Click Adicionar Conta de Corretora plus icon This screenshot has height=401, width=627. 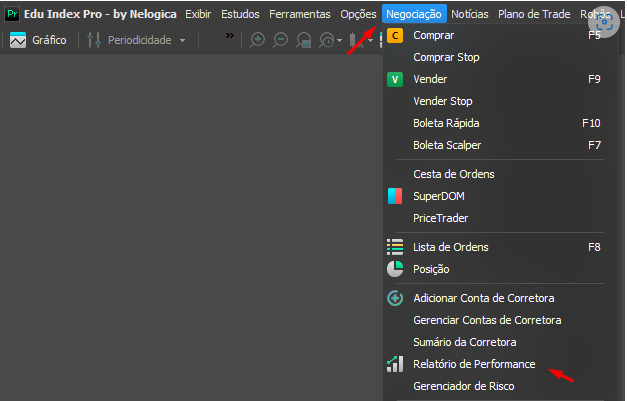tap(395, 298)
